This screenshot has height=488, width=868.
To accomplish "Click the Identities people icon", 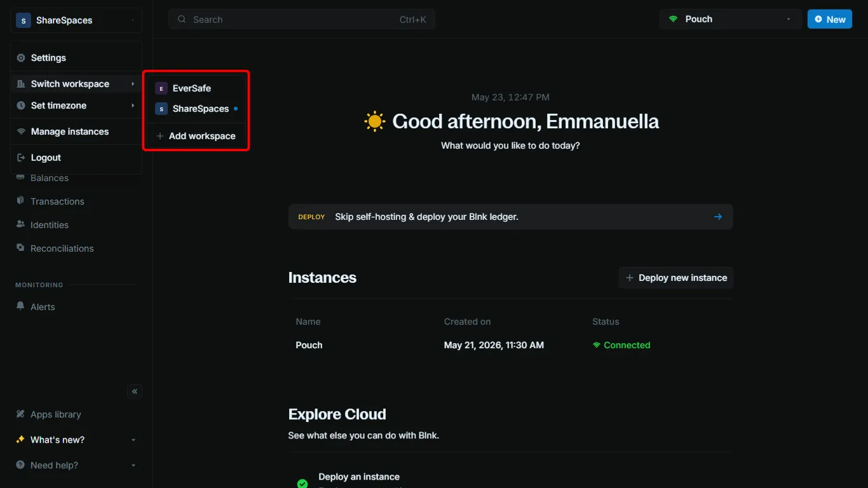I will point(20,224).
